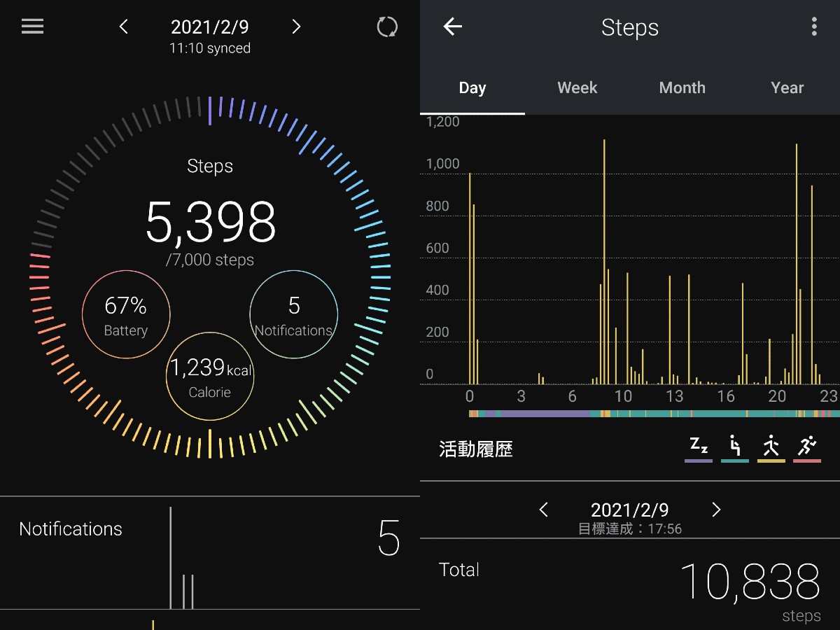Toggle the sitting activity legend icon

(734, 448)
